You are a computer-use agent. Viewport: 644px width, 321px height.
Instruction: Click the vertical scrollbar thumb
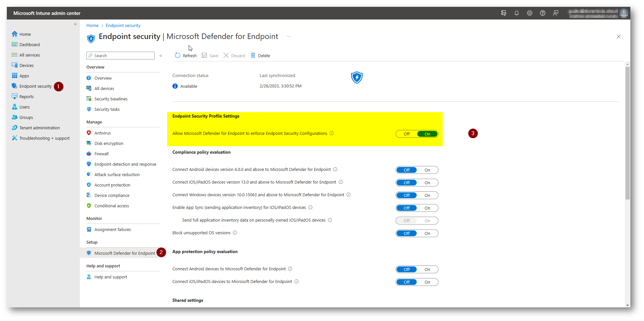click(627, 133)
